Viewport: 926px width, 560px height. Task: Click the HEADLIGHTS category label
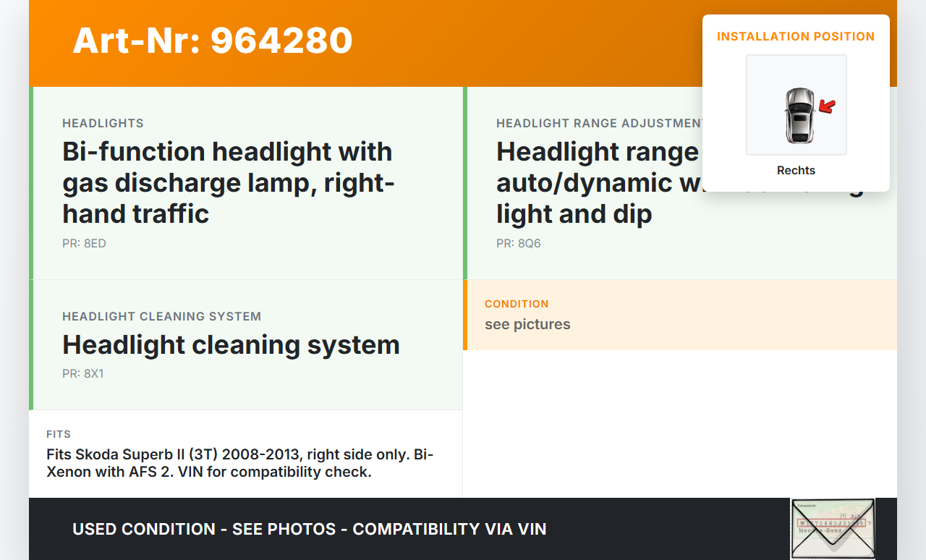pyautogui.click(x=103, y=123)
